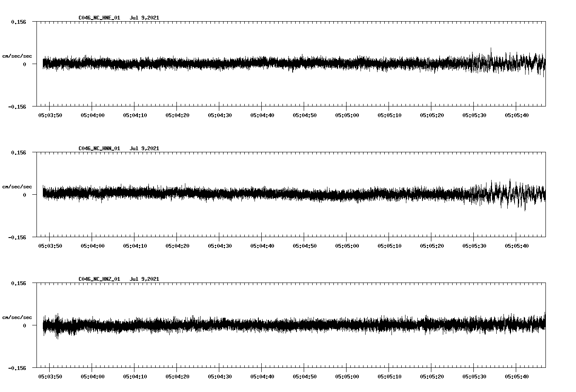
Task: Click the cm/sec/sec axis label on middle trace
Action: tap(17, 186)
